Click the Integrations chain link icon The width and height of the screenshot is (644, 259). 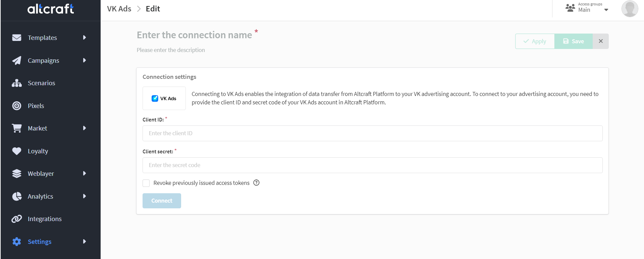[x=17, y=219]
